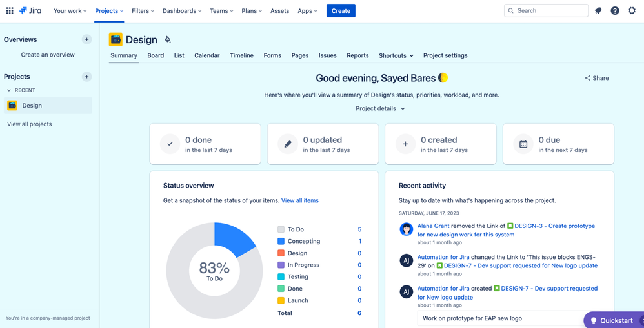
Task: Select the Summary tab
Action: point(124,55)
